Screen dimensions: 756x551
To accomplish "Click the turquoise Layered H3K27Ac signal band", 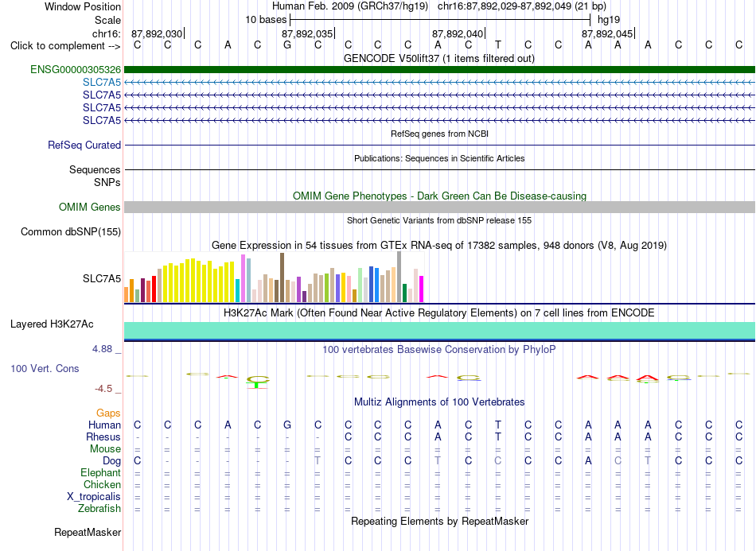I will [x=439, y=331].
